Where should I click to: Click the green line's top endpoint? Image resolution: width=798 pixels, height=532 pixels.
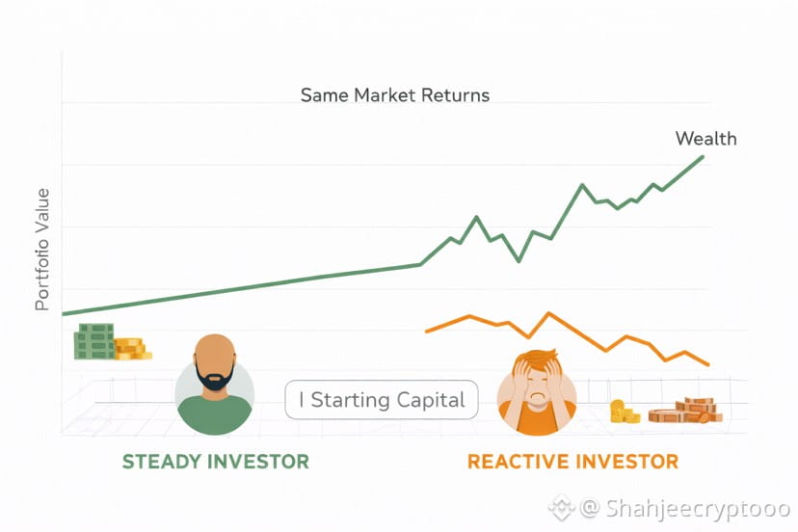(703, 156)
